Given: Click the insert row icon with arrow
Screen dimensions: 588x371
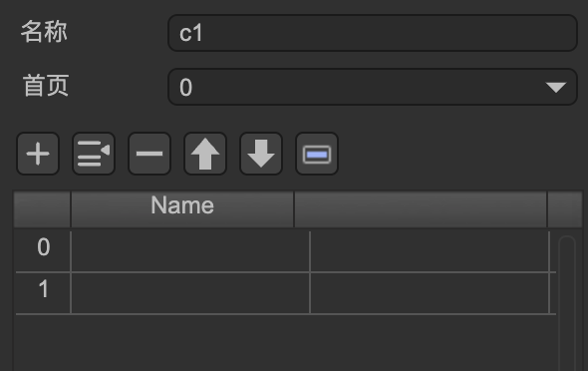Looking at the screenshot, I should click(94, 154).
